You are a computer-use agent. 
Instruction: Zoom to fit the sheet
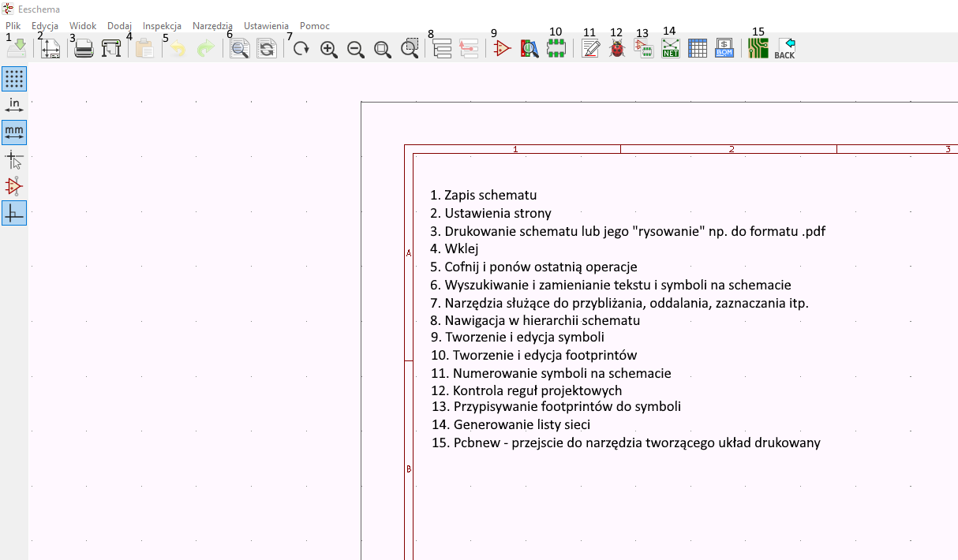pyautogui.click(x=383, y=49)
